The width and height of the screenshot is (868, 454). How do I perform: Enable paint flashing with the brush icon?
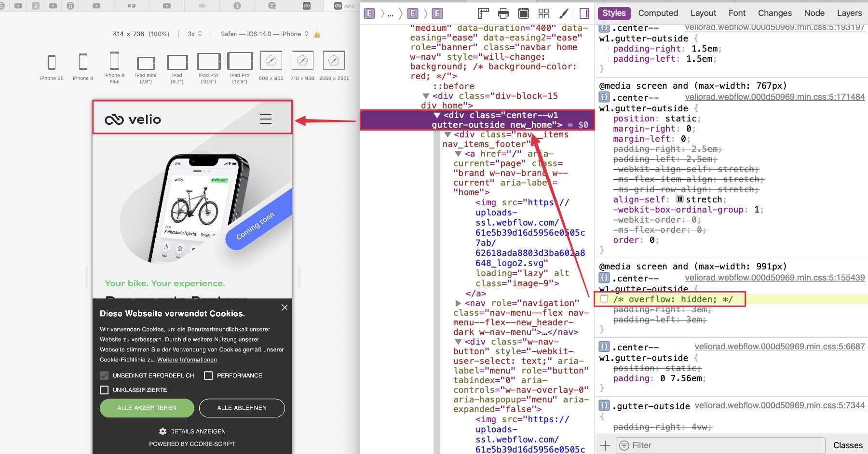563,13
